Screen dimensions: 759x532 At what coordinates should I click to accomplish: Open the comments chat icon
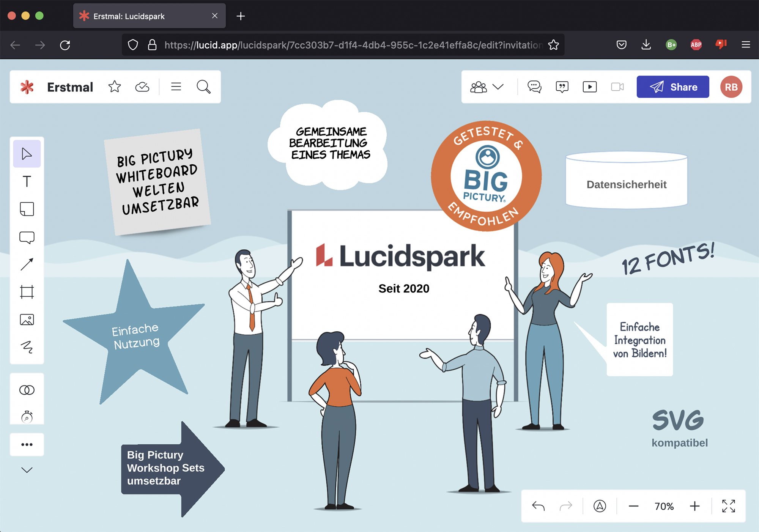coord(534,87)
